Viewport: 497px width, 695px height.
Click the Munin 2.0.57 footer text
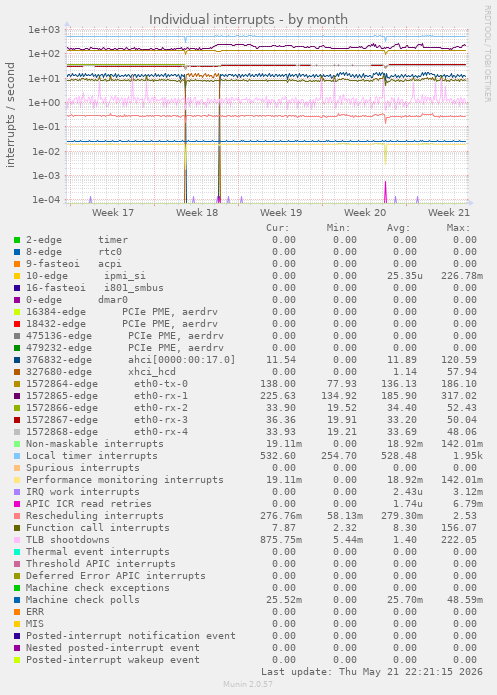248,684
